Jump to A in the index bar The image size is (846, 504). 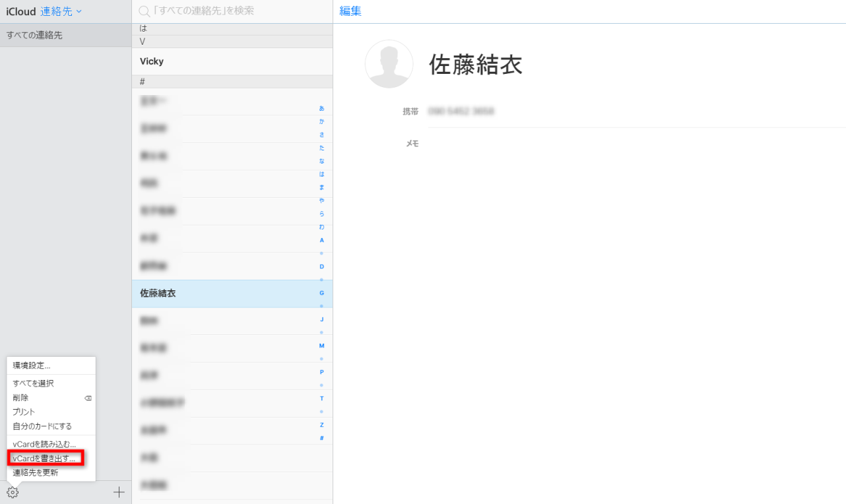point(321,240)
